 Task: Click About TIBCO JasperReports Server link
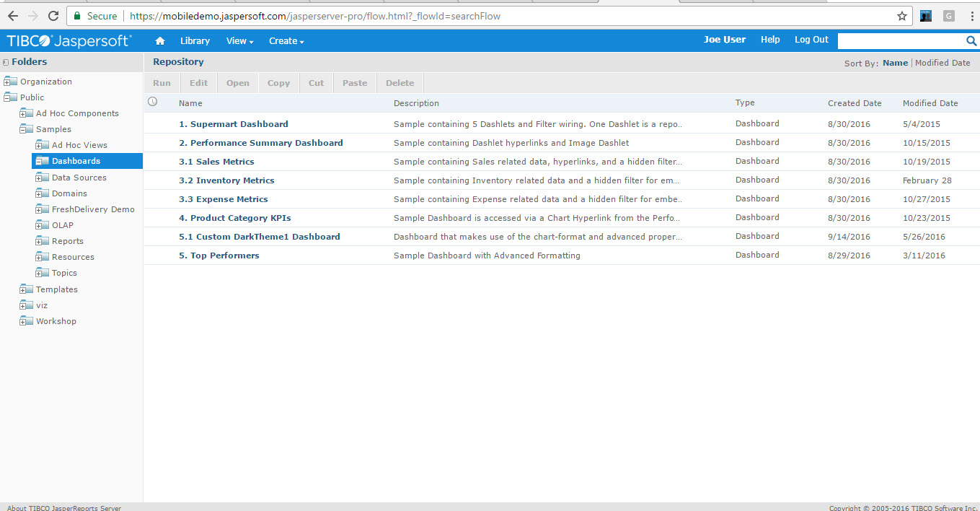click(x=64, y=507)
